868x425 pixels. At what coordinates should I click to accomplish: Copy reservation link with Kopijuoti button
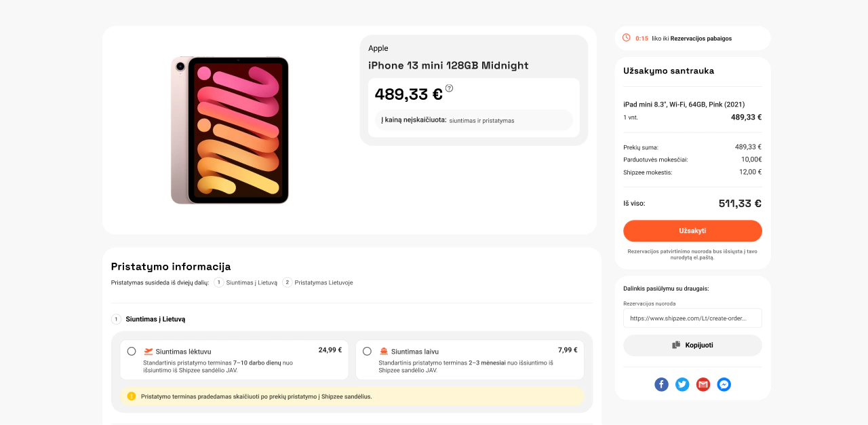[692, 345]
